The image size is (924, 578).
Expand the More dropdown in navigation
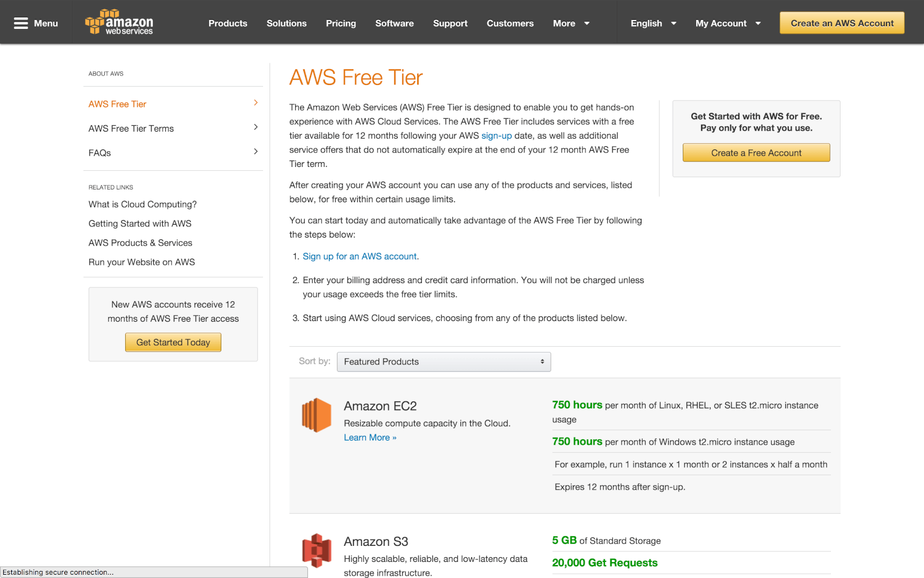pyautogui.click(x=571, y=24)
